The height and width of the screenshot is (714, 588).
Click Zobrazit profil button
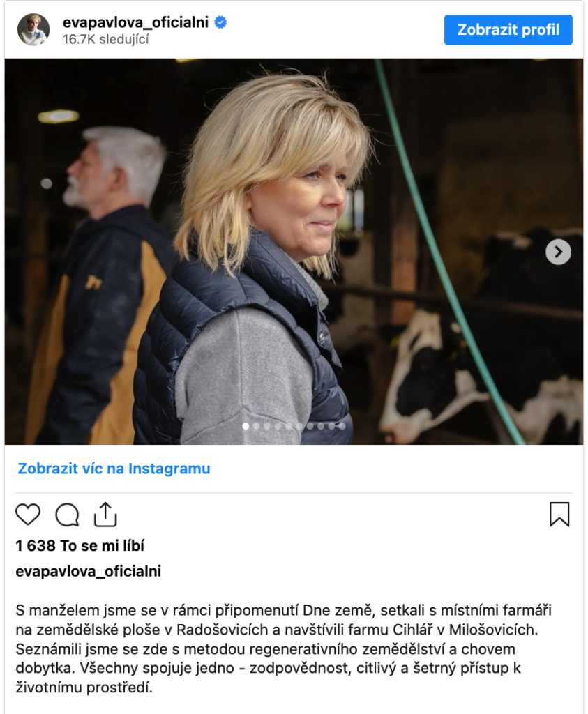(508, 29)
